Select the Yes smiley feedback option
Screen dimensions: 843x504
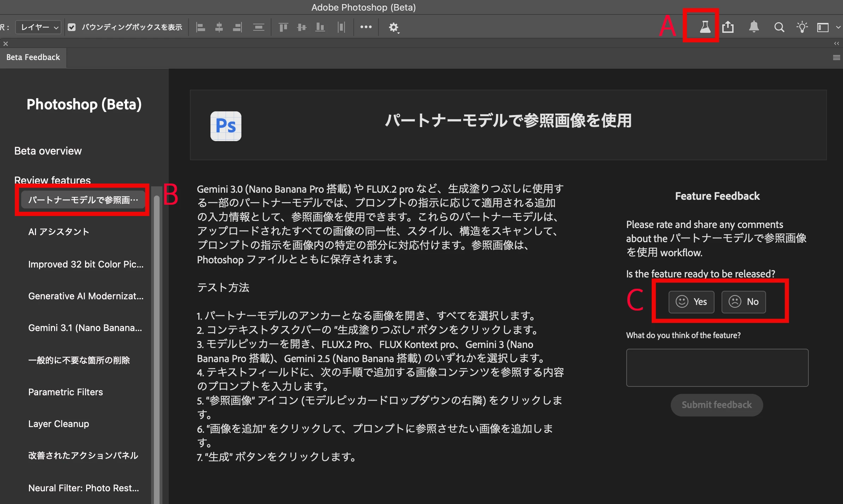(x=691, y=302)
